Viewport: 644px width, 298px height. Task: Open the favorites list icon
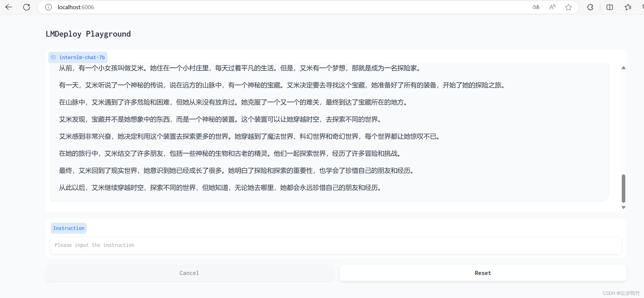click(x=628, y=7)
